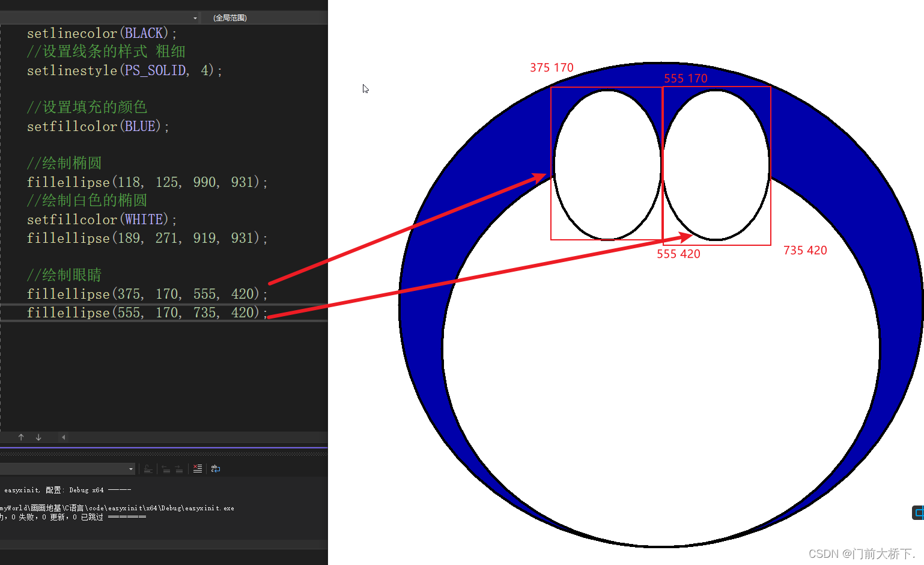Click the setfillcolor(BLUE) code line
The width and height of the screenshot is (924, 565).
tap(98, 126)
